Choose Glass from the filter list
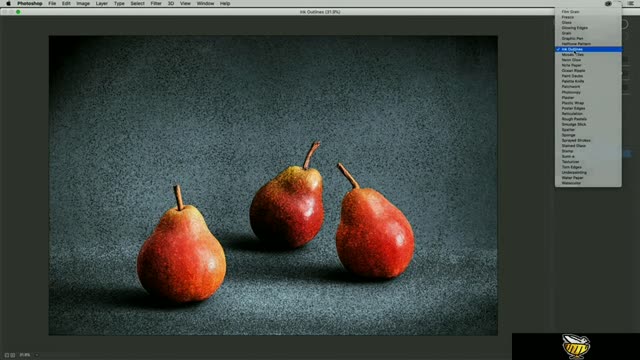Image resolution: width=640 pixels, height=360 pixels. 588,22
